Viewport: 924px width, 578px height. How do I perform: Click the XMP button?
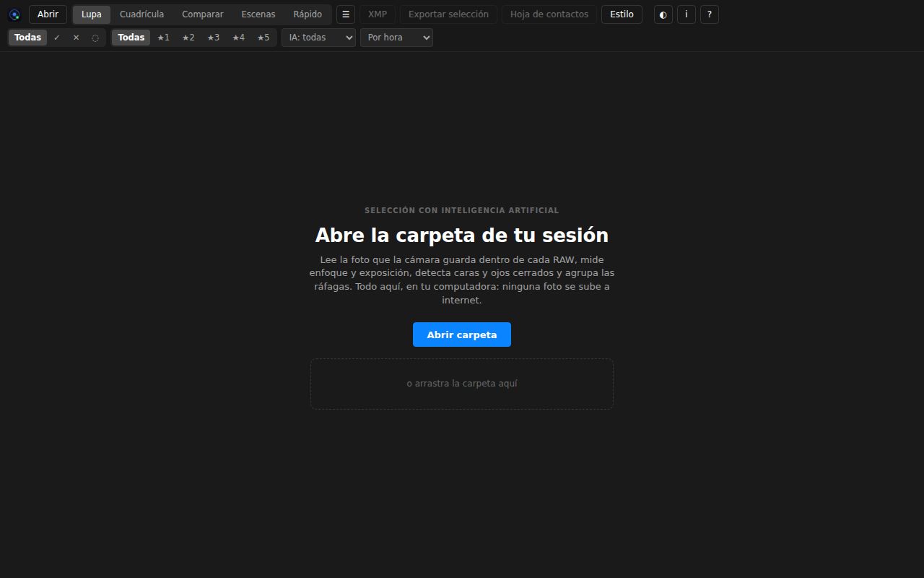point(378,14)
